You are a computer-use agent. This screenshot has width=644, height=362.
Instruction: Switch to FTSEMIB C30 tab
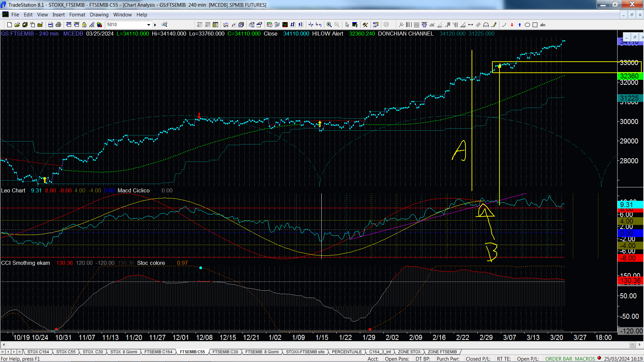tap(225, 352)
